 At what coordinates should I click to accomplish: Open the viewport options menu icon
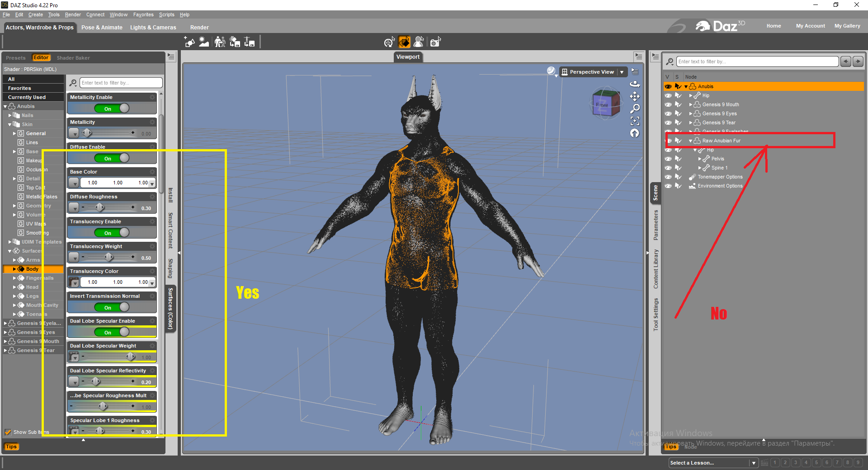635,72
